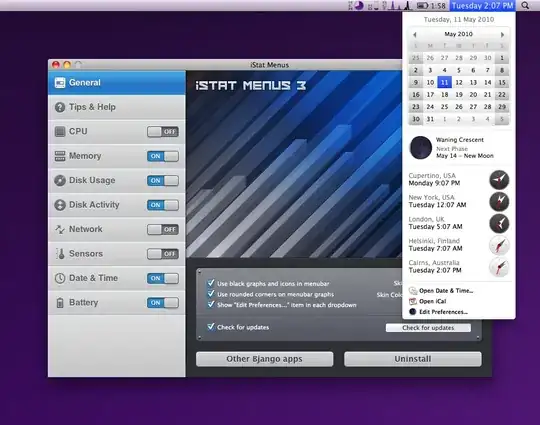This screenshot has width=540, height=425.
Task: Turn off the Battery switch
Action: [x=163, y=303]
